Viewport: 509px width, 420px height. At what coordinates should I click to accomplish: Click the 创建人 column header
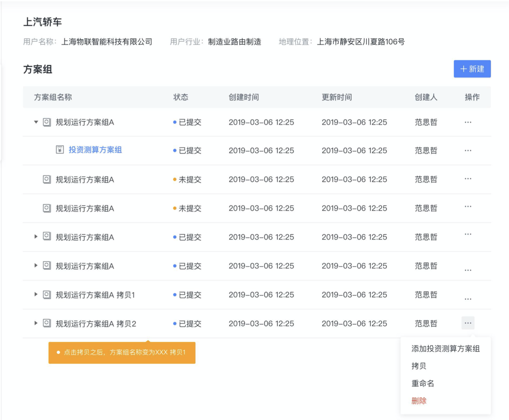426,97
